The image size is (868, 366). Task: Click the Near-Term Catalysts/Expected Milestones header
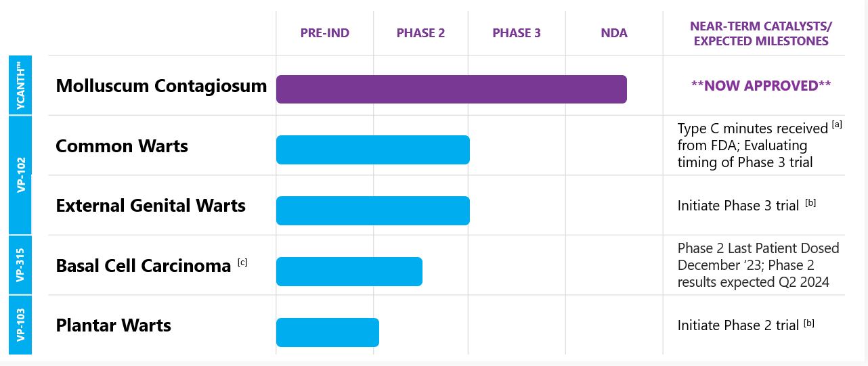tap(761, 34)
